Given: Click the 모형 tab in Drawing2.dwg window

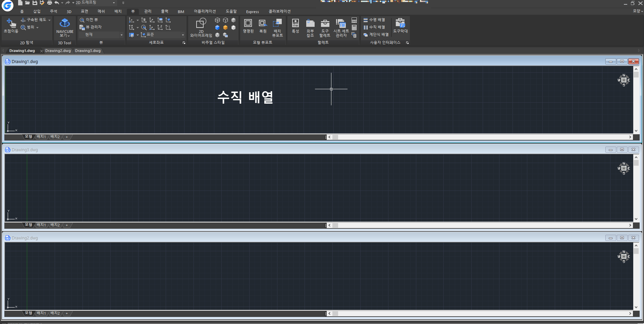Looking at the screenshot, I should (x=29, y=313).
